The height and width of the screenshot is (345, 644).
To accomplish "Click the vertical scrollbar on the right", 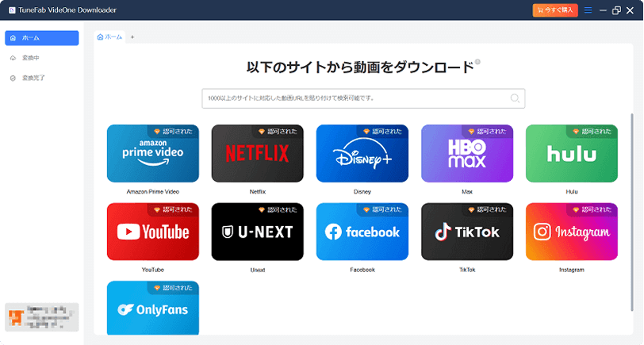I will click(631, 212).
